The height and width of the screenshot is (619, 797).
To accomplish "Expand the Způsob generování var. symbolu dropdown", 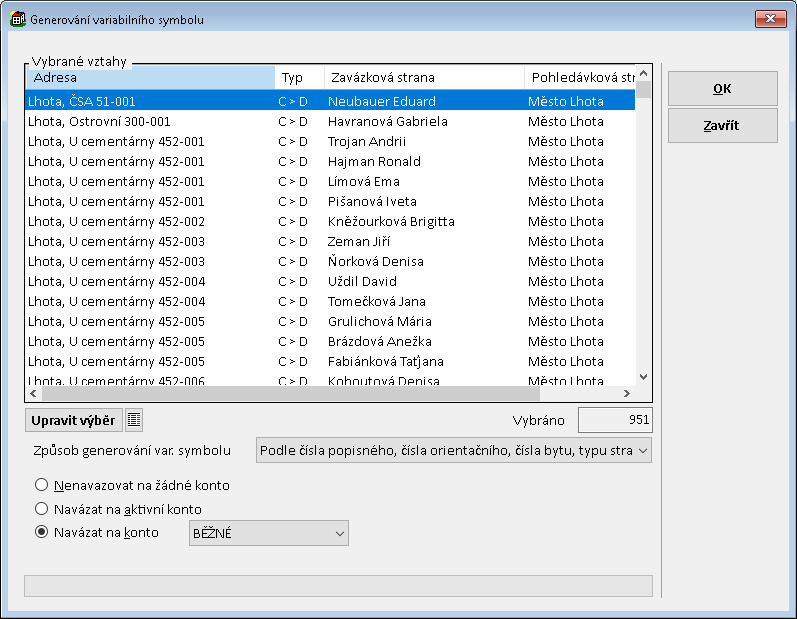I will click(454, 451).
